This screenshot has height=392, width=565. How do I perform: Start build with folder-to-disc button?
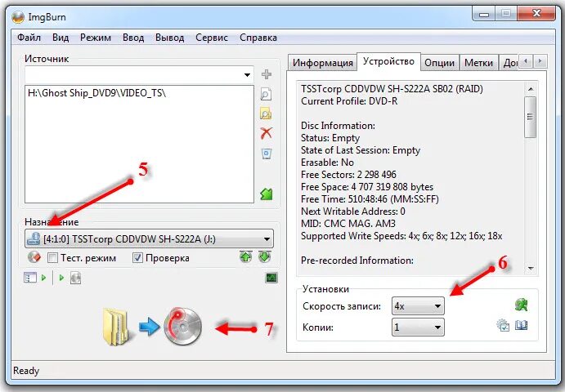[152, 327]
